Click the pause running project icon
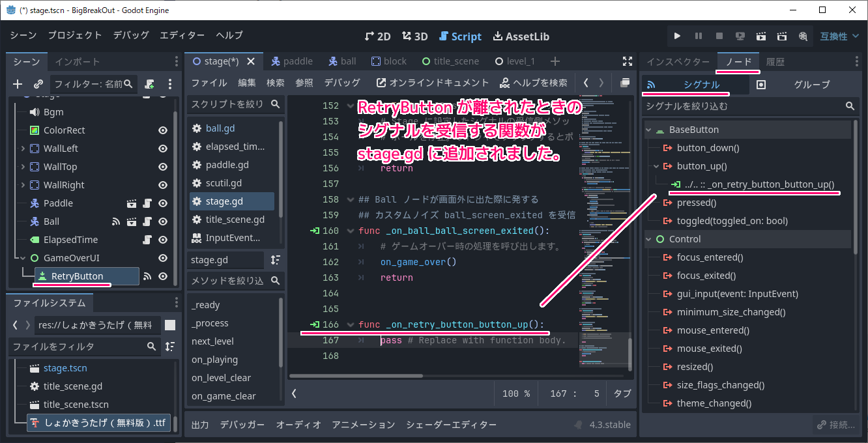Viewport: 868px width, 443px height. point(699,36)
